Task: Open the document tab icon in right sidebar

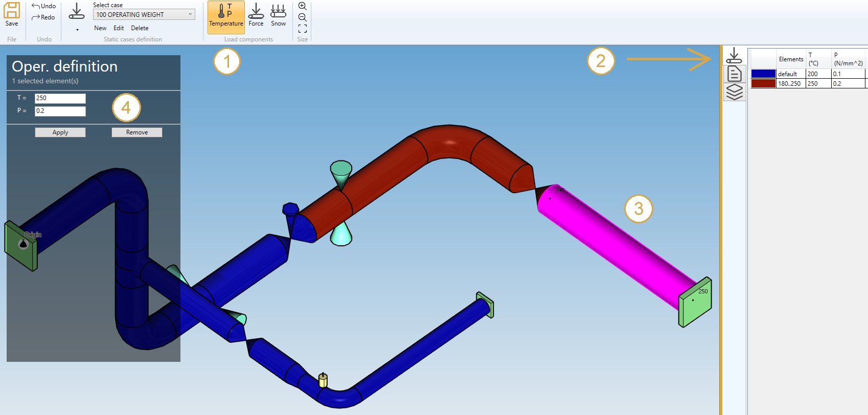Action: coord(734,74)
